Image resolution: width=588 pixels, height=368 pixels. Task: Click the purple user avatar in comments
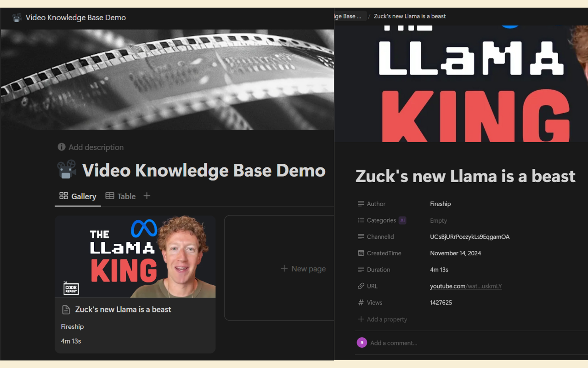tap(362, 342)
